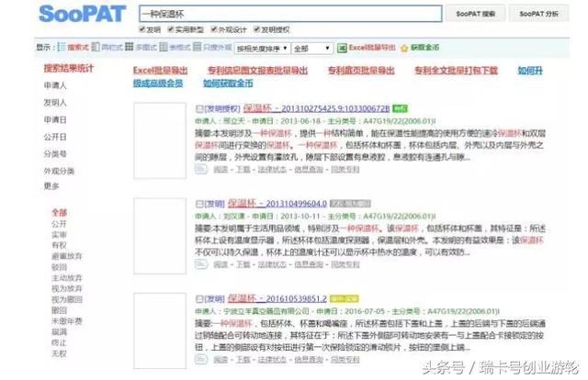Open the 按相关度排序 sort dropdown
Screen dimensions: 588x380
click(262, 48)
